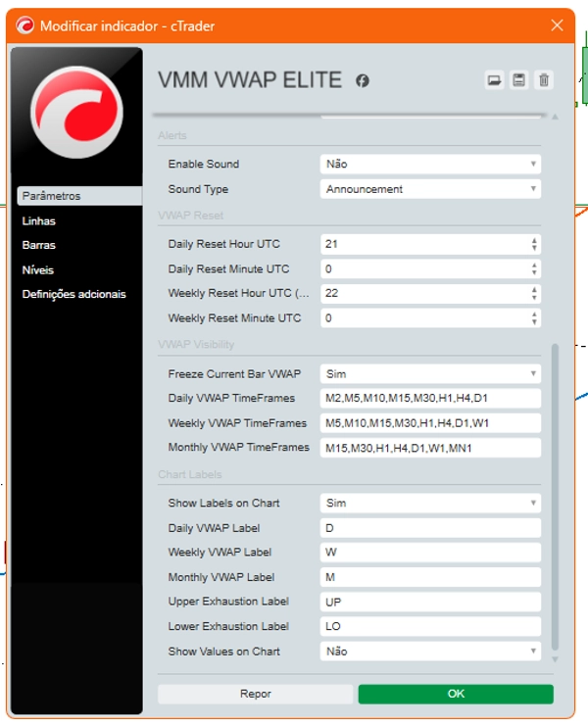Screen dimensions: 588x726
Task: Confirm with the green OK button
Action: [456, 694]
